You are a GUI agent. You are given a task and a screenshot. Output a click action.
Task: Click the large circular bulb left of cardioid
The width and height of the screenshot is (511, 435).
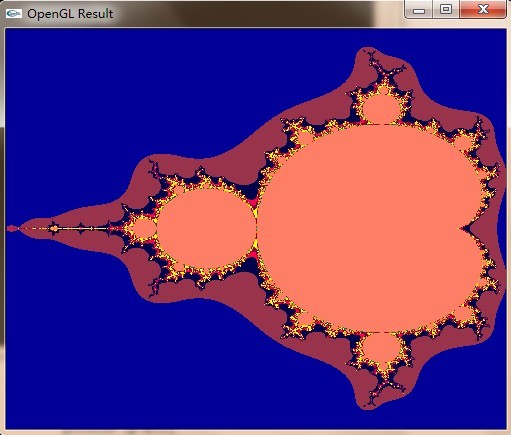[x=207, y=229]
